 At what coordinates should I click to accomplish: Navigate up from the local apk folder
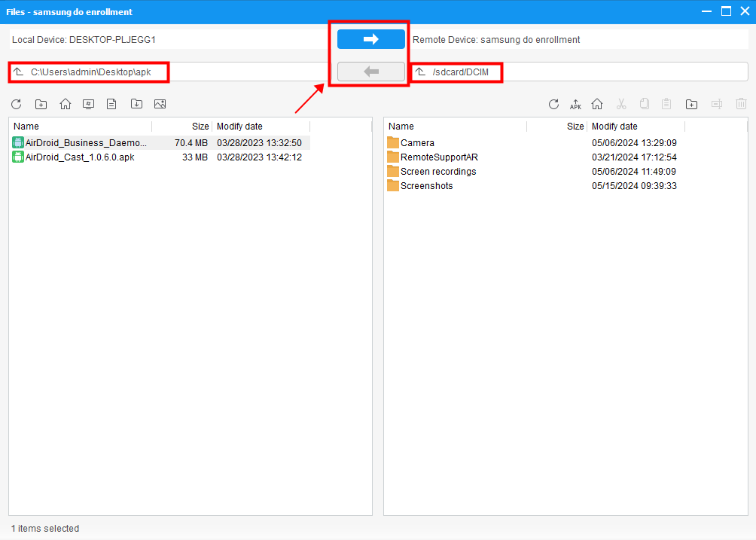[x=17, y=71]
